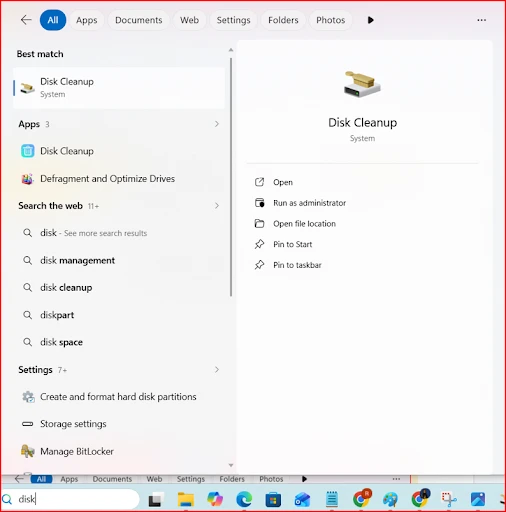Open Chrome with the red R profile badge
506x512 pixels.
(361, 498)
